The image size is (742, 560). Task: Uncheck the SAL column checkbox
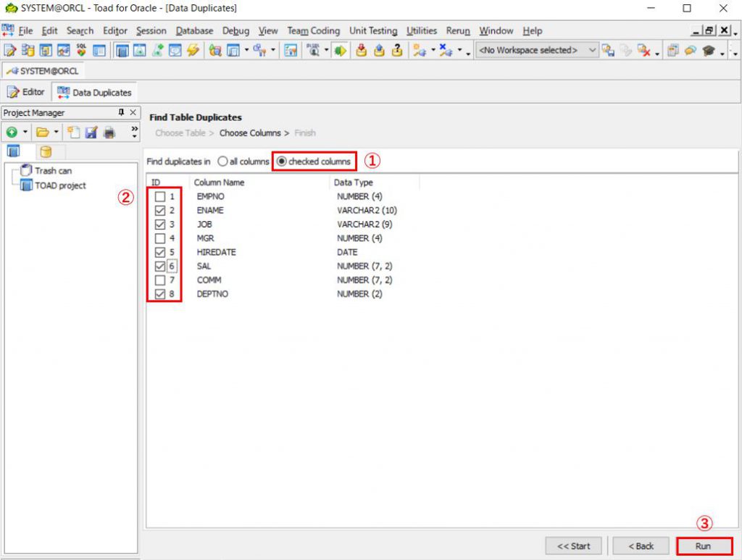pyautogui.click(x=160, y=267)
